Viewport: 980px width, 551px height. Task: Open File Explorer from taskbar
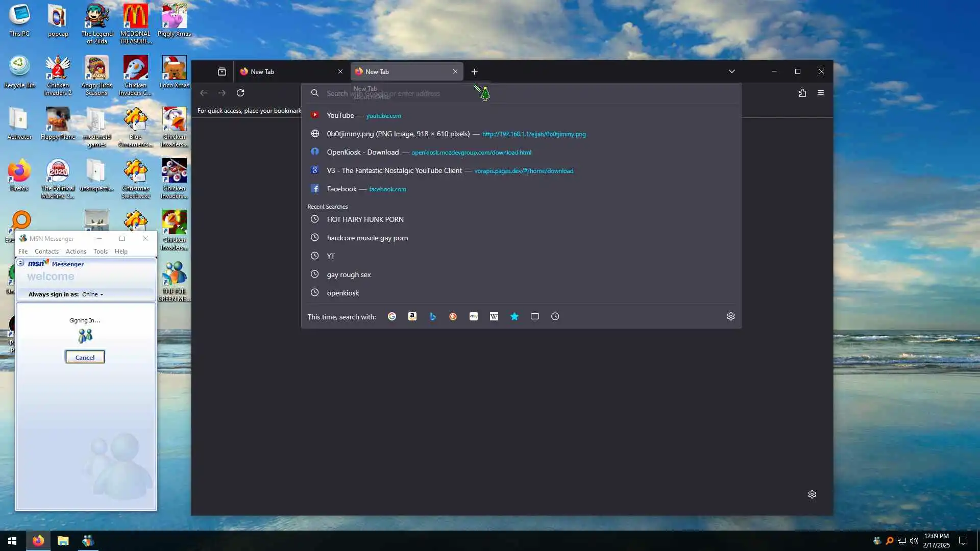click(63, 541)
